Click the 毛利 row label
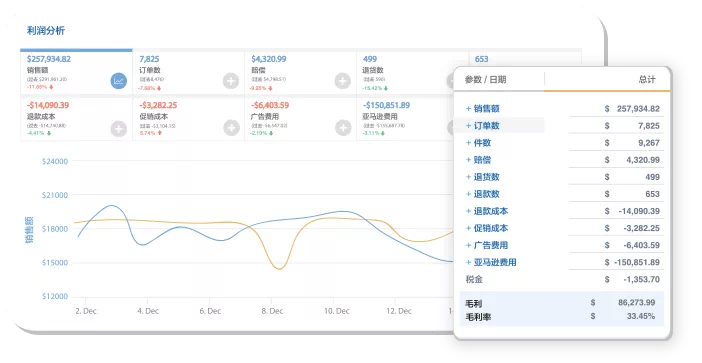This screenshot has width=702, height=363. tap(474, 303)
